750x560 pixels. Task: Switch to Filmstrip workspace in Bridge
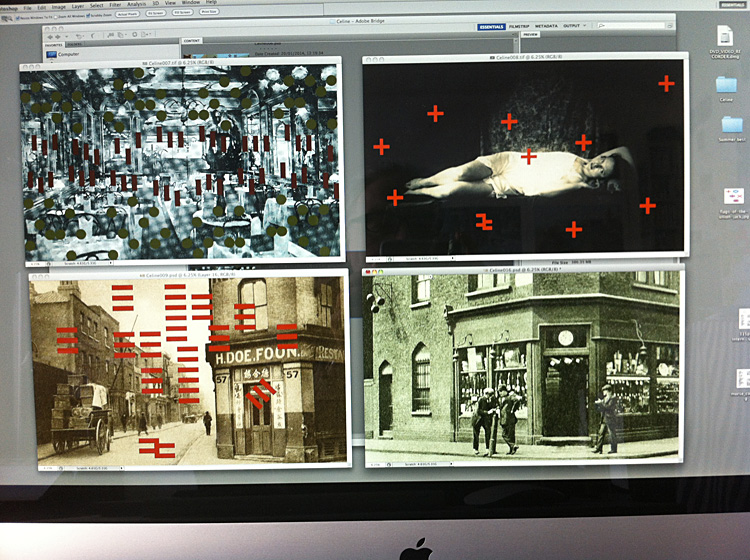[x=518, y=26]
